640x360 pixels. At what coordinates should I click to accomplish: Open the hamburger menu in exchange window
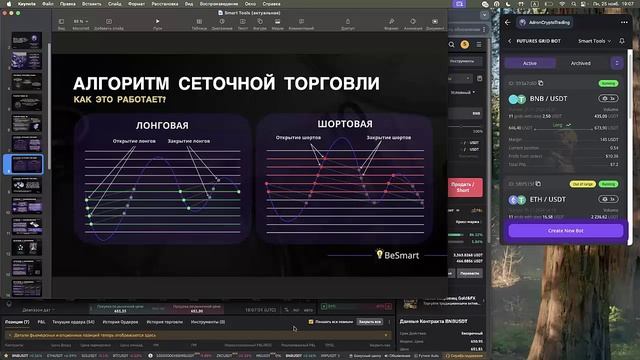click(479, 44)
